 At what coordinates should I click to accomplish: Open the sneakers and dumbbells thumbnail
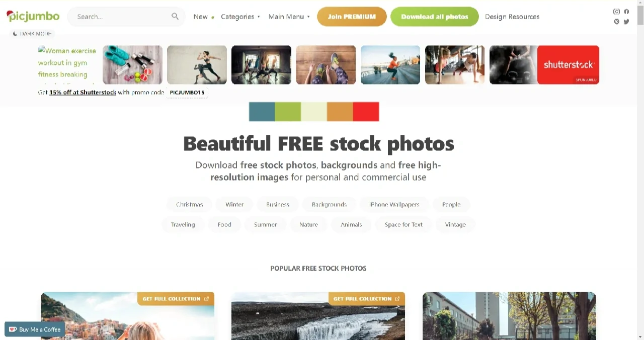click(x=132, y=65)
